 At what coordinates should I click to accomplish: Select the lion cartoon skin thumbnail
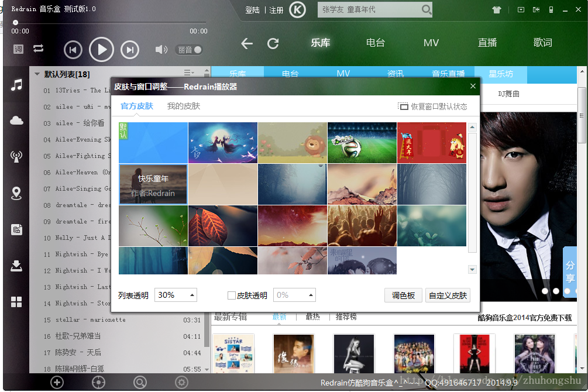[292, 143]
